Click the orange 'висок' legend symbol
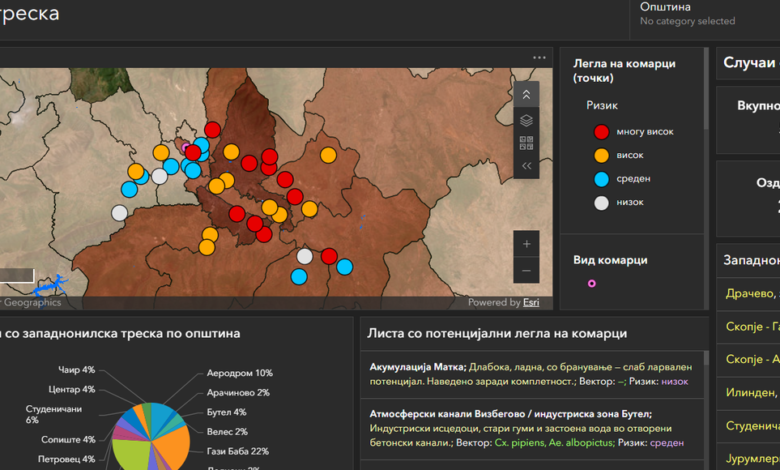The width and height of the screenshot is (780, 470). 601,155
